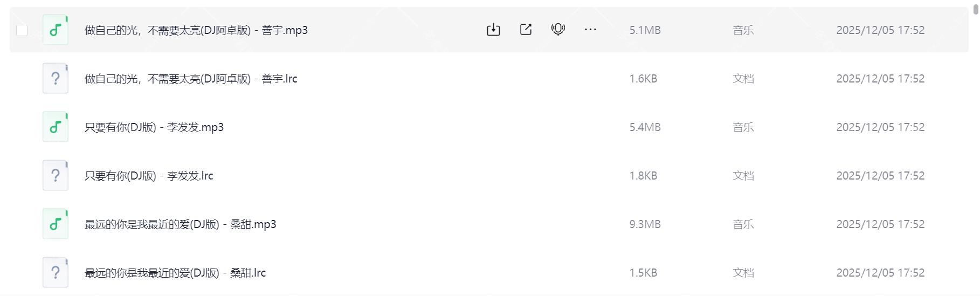Click the music icon of 最远的你是我最近的爱 mp3
980x296 pixels.
(x=56, y=224)
